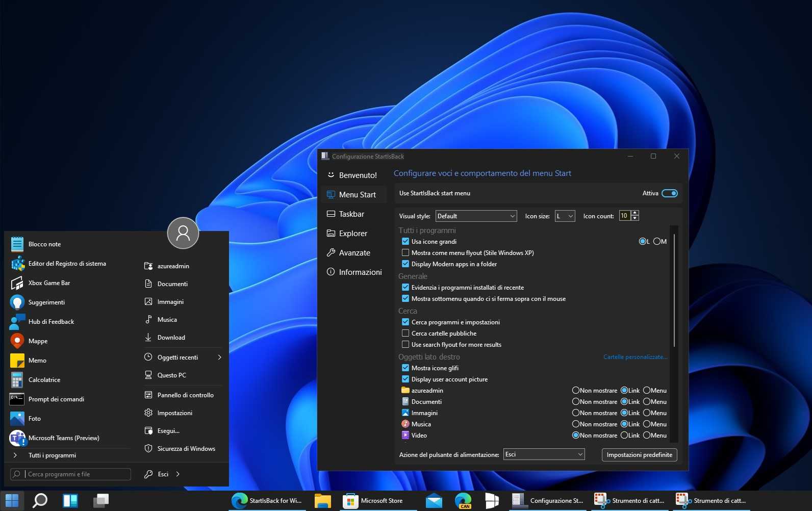Viewport: 812px width, 511px height.
Task: Select the Menu Start section
Action: click(352, 194)
